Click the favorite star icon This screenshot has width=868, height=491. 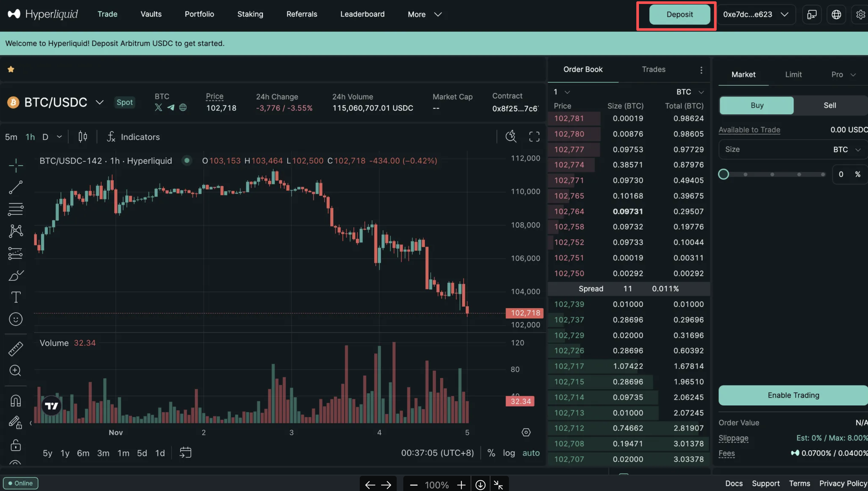point(11,69)
